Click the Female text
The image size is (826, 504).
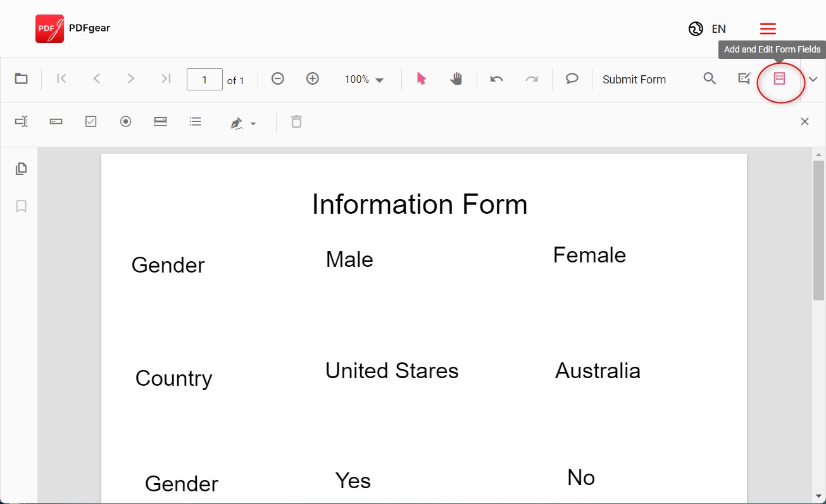coord(589,255)
